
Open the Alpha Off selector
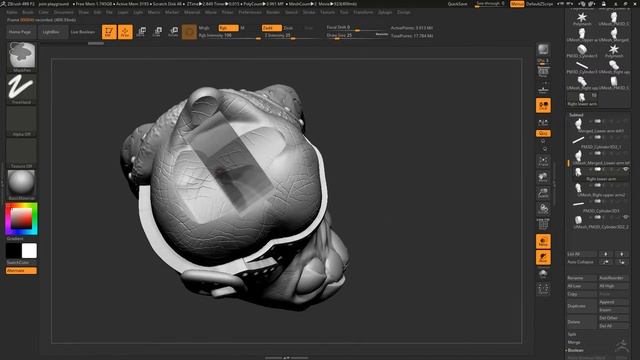tap(22, 121)
